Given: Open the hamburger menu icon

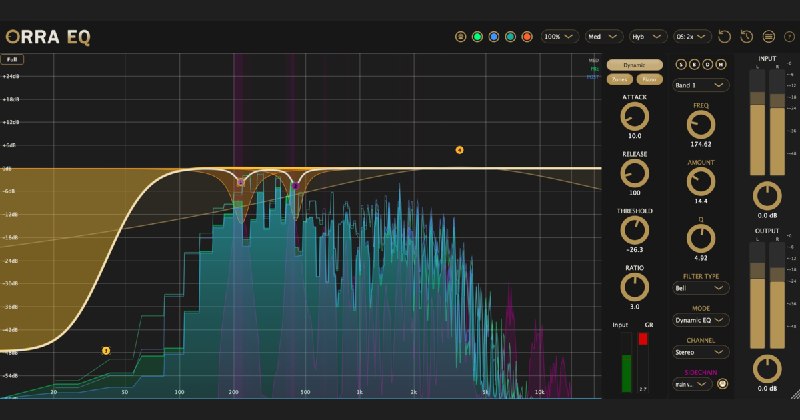Looking at the screenshot, I should [768, 37].
